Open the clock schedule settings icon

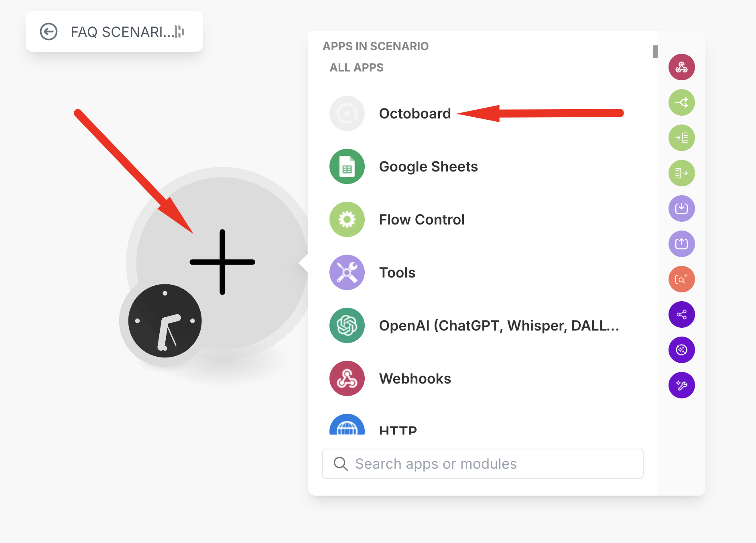click(165, 321)
